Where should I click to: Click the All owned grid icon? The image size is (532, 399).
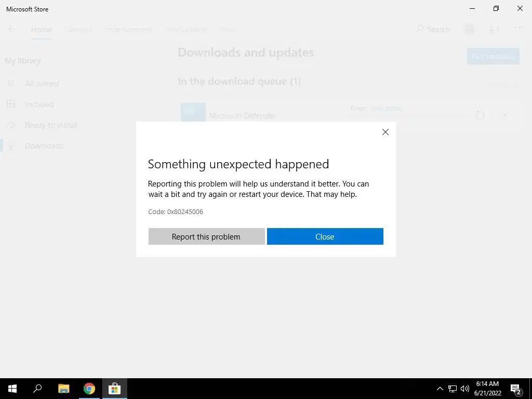11,83
